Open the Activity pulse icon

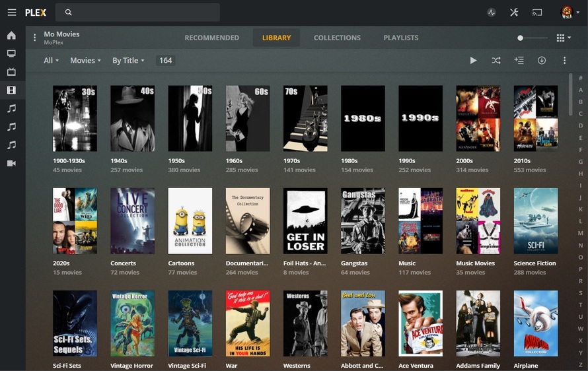[x=492, y=13]
